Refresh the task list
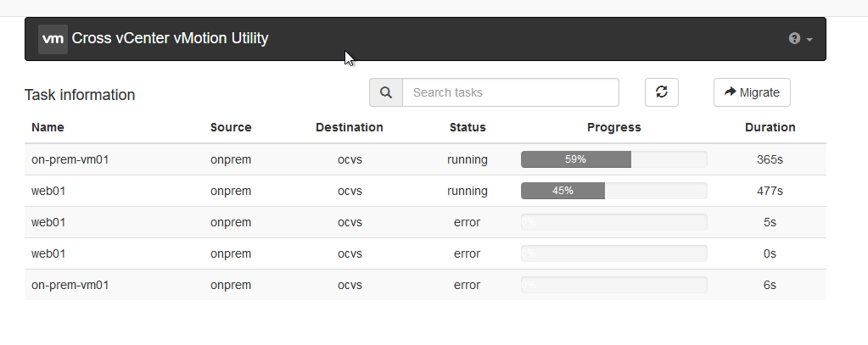868x345 pixels. click(662, 92)
